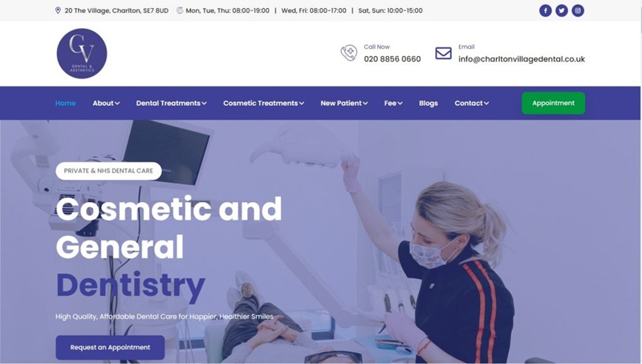
Task: Click the phone Call Now icon
Action: tap(349, 53)
